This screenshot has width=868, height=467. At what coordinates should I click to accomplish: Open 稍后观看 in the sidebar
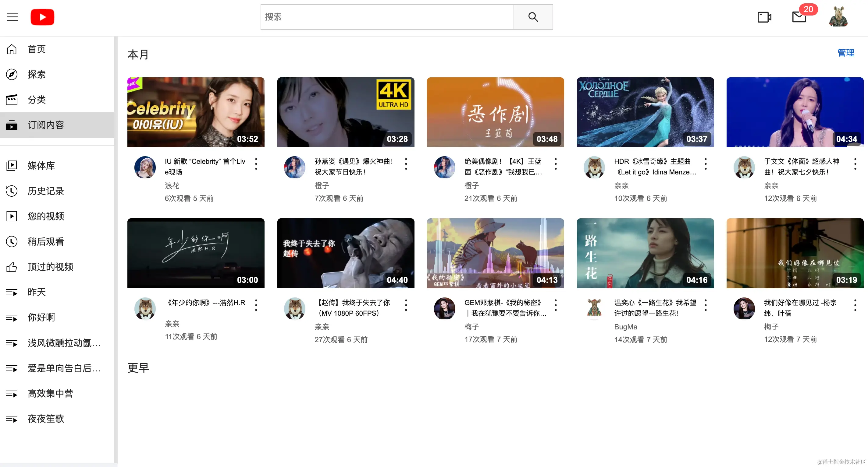45,241
